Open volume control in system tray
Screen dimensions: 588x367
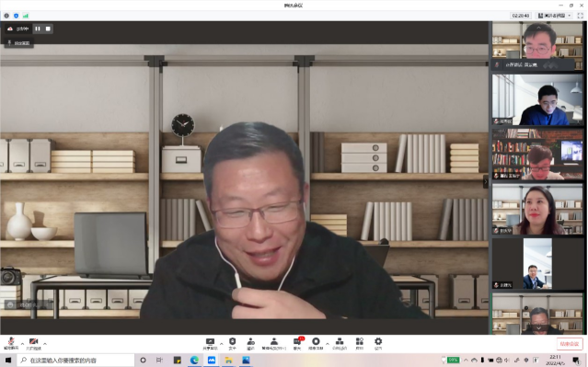pyautogui.click(x=507, y=360)
